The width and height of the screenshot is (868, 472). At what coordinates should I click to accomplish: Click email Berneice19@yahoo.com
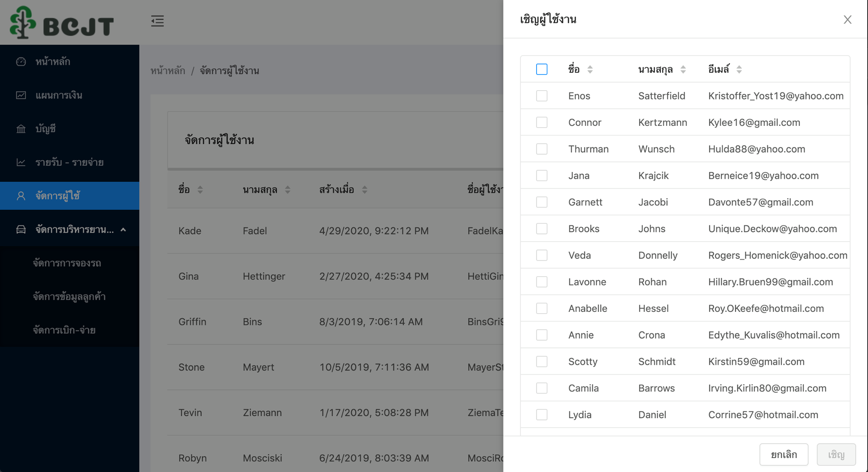[763, 175]
